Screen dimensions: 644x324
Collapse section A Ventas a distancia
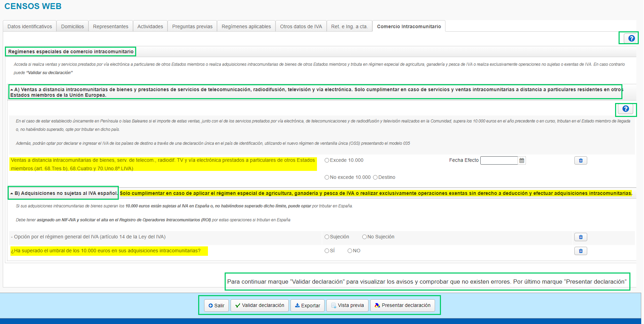point(12,90)
